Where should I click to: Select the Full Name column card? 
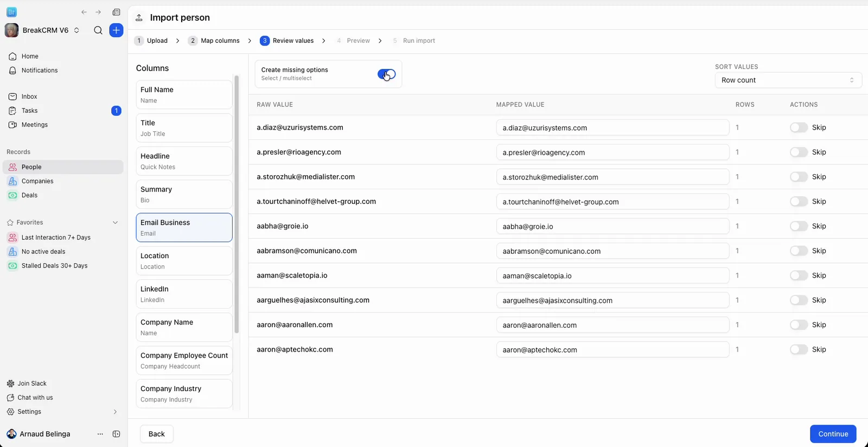pos(184,95)
